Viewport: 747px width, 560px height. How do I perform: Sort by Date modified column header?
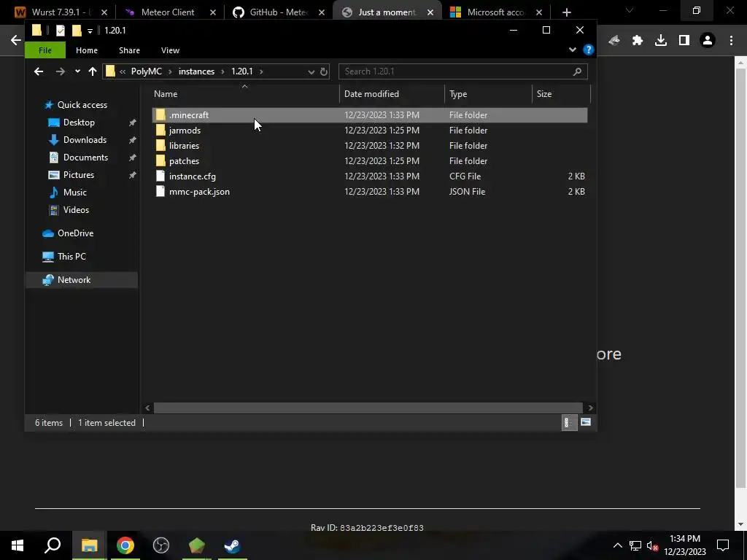392,94
